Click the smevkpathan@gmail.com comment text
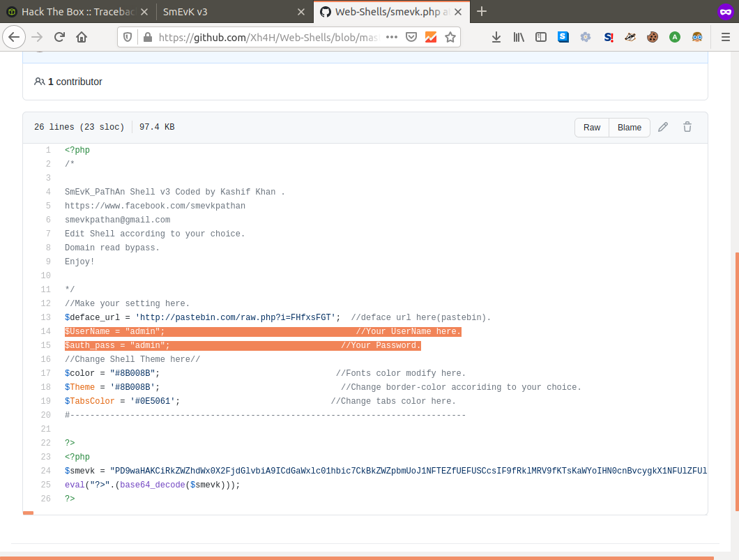Viewport: 739px width, 560px height. [117, 220]
